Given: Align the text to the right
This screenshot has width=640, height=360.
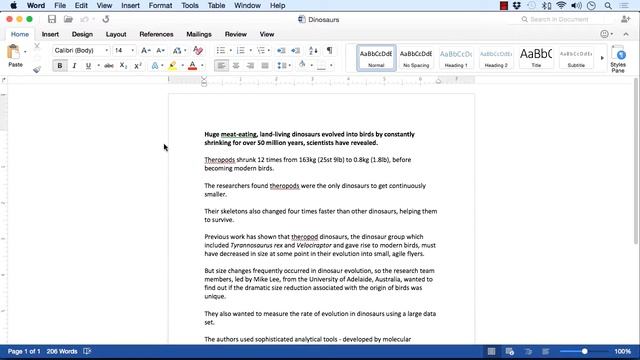Looking at the screenshot, I should [x=250, y=66].
